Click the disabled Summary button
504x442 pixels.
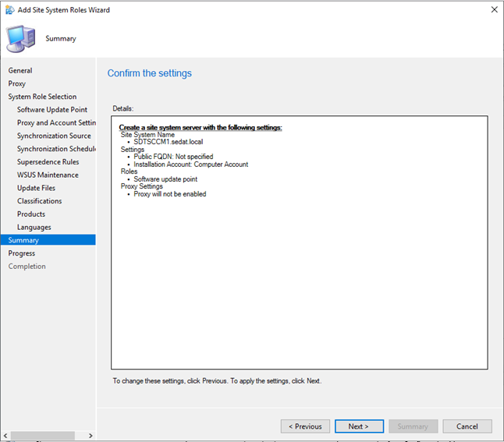pyautogui.click(x=413, y=426)
